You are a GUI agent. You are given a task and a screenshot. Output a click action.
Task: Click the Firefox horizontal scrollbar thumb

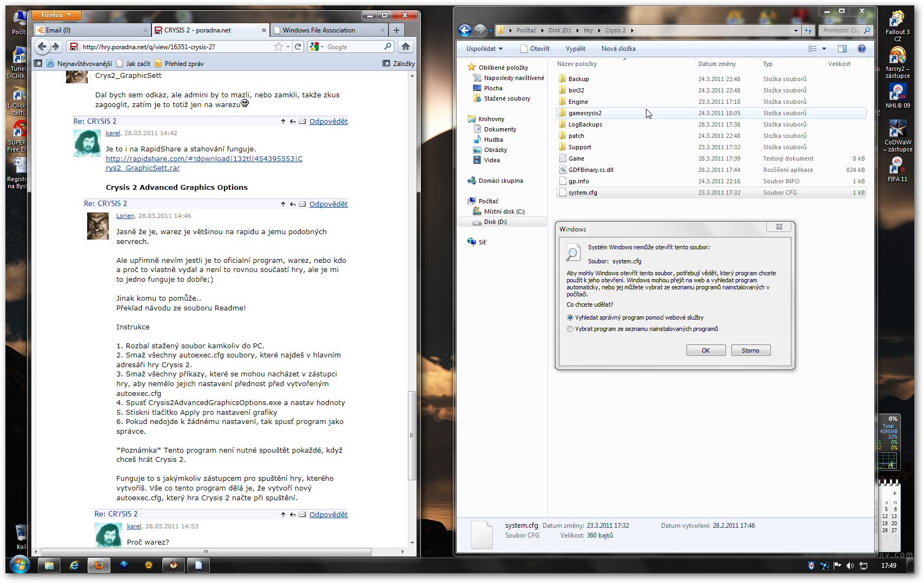click(206, 552)
